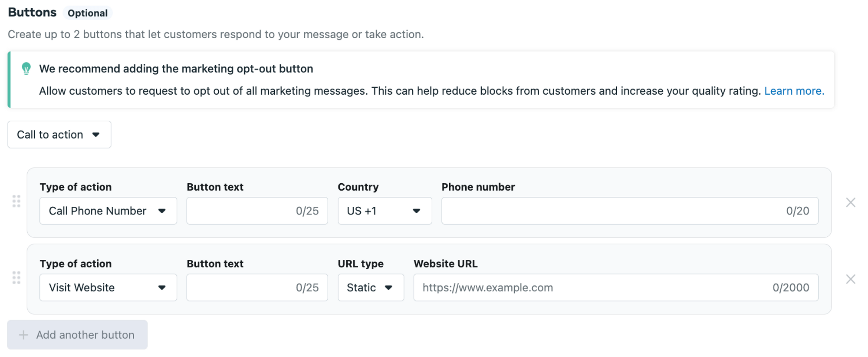Screen dimensions: 868x357
Task: Open the Static URL type dropdown
Action: click(x=371, y=288)
